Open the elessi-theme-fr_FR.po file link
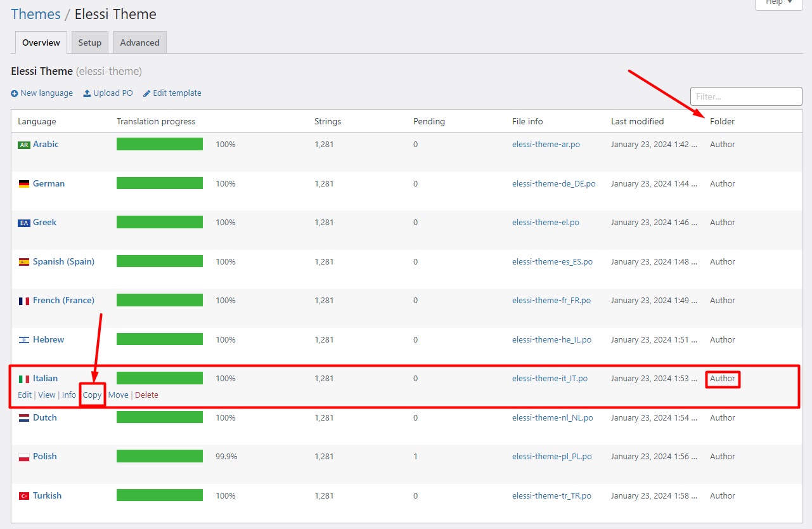812x529 pixels. point(551,301)
